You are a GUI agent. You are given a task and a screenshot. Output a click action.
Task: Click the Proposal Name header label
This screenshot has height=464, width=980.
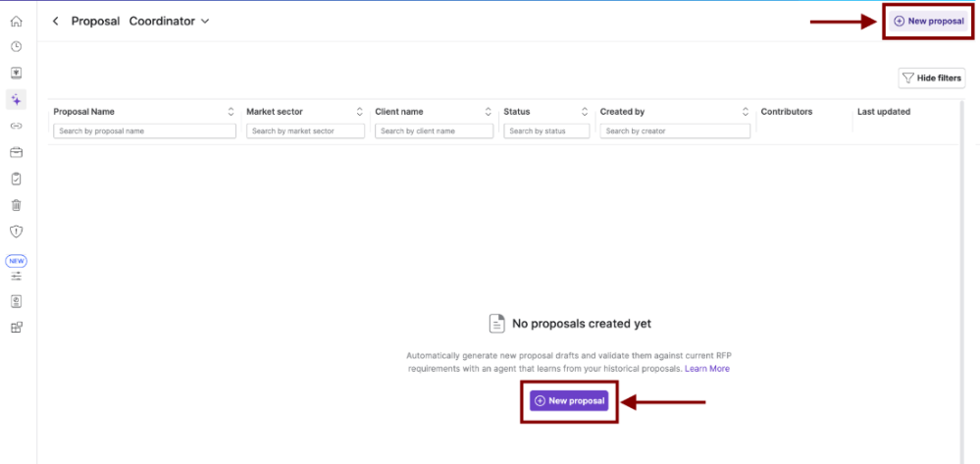83,112
